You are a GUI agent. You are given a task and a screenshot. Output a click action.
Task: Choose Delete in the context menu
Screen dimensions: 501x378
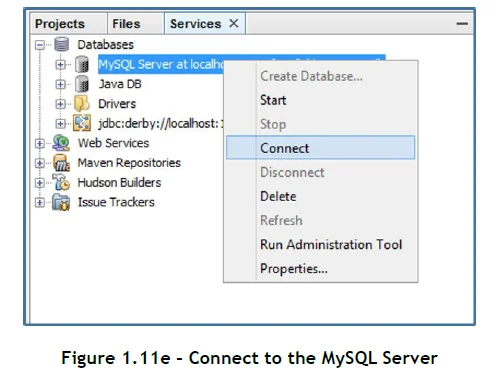[x=321, y=196]
